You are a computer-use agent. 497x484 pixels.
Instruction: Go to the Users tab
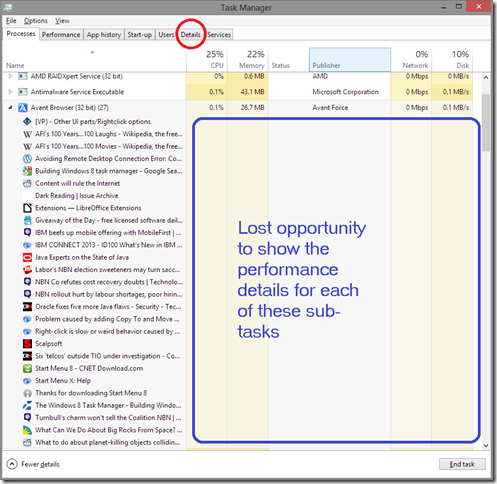(166, 35)
